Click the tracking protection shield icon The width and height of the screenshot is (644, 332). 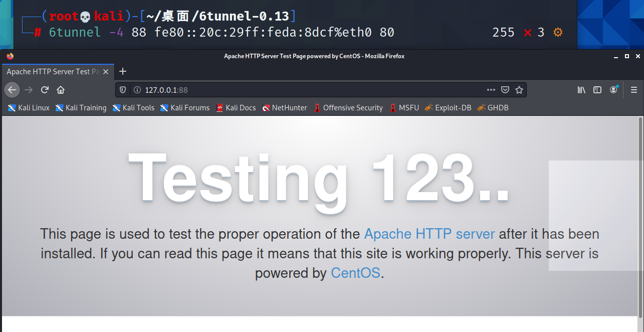click(x=123, y=90)
